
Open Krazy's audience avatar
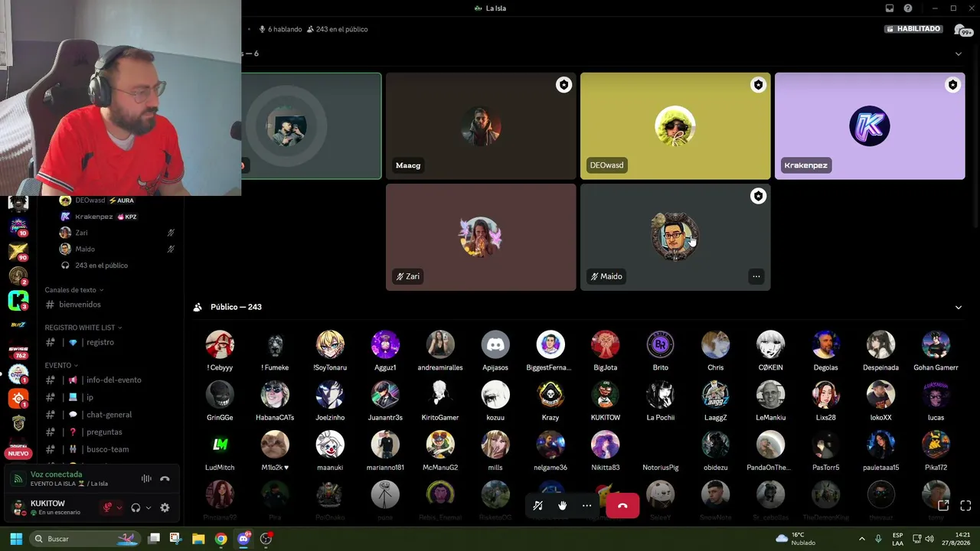550,395
